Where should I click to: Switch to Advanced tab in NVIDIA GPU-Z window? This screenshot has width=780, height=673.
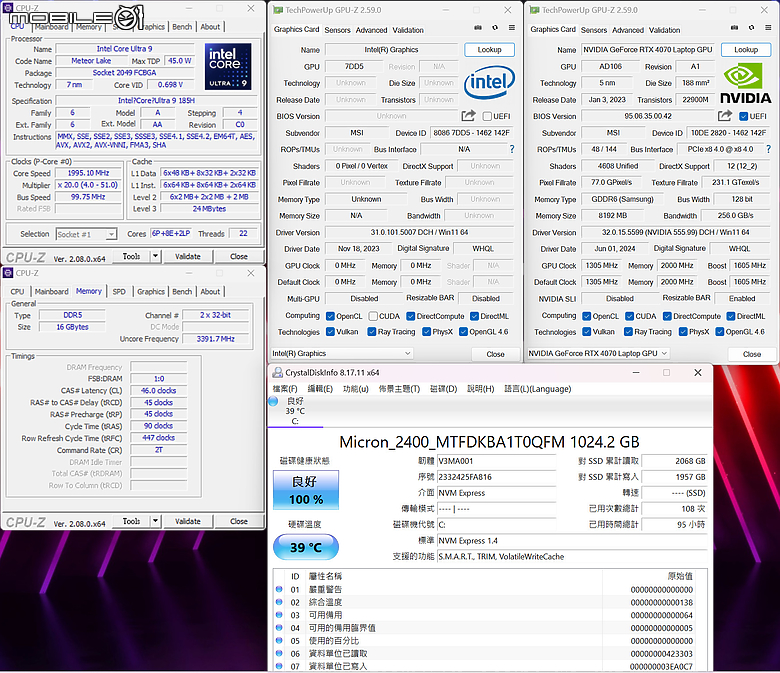pyautogui.click(x=628, y=30)
